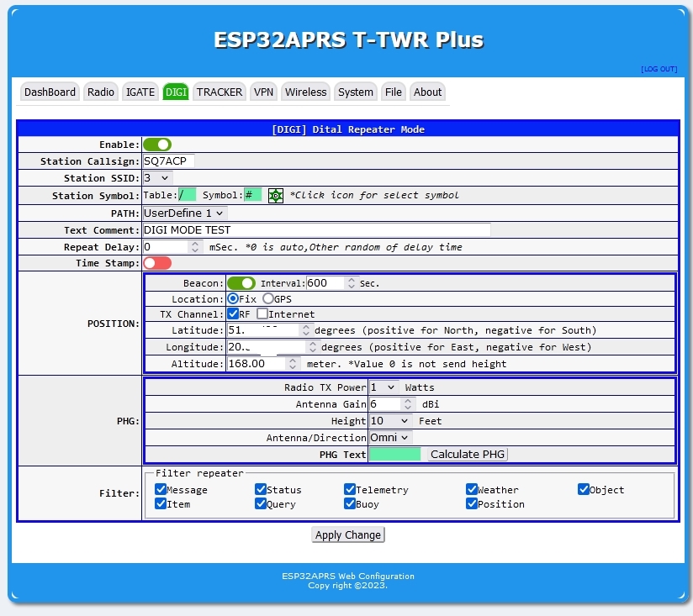The height and width of the screenshot is (616, 693).
Task: Click the Beacon Interval stepper arrows
Action: [x=352, y=283]
